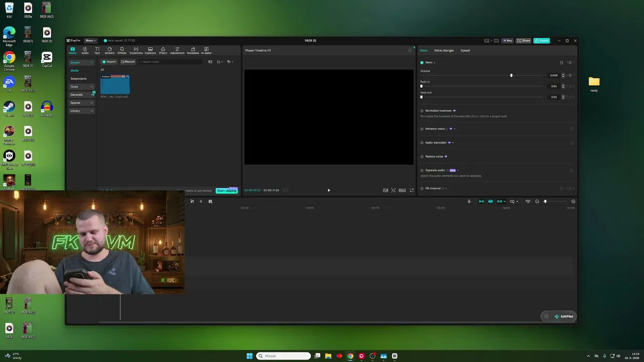The image size is (644, 362).
Task: Open the media sort dropdown
Action: 220,62
